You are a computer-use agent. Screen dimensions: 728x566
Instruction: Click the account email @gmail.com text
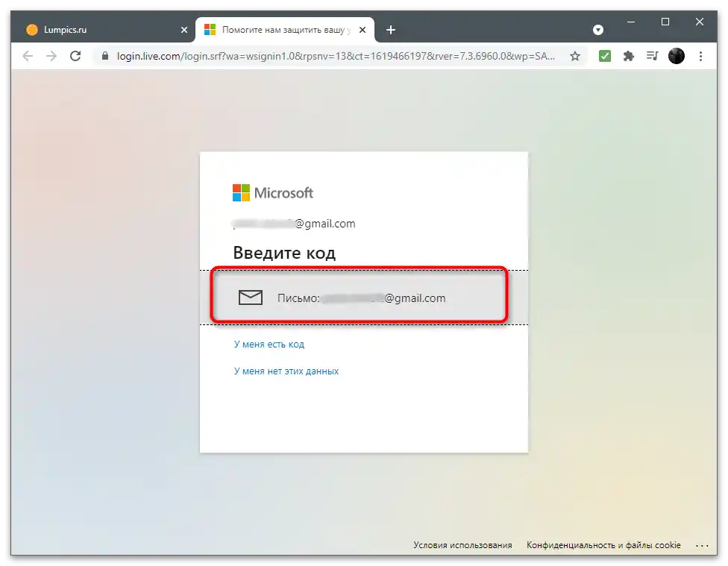click(x=294, y=224)
